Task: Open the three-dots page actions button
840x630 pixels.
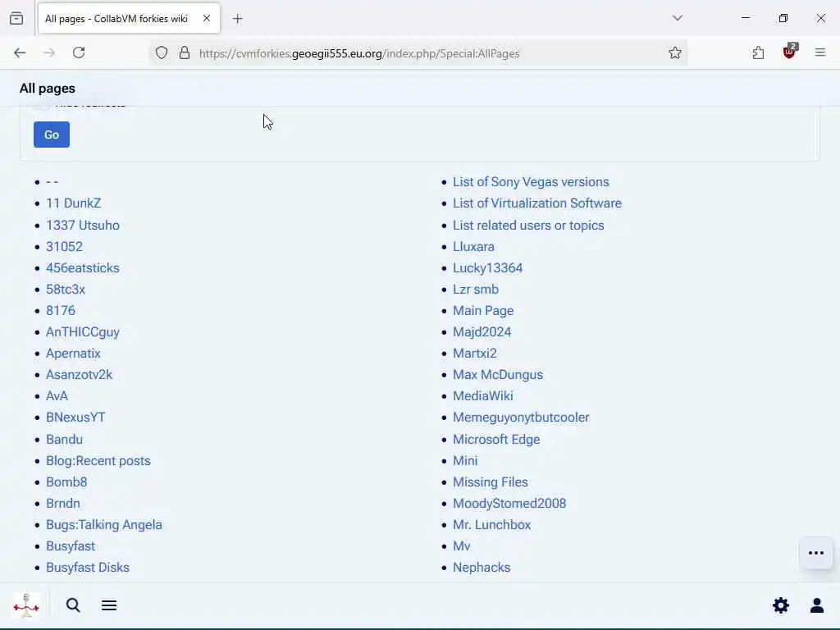Action: pos(816,553)
